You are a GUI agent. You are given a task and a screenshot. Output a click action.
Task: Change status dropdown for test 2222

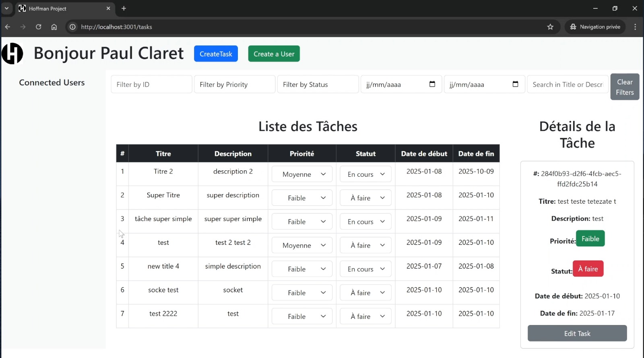click(x=365, y=317)
